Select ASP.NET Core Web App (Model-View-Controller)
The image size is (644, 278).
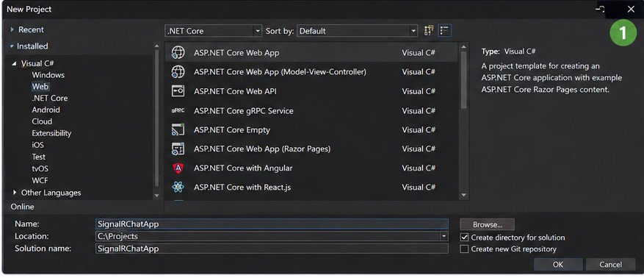click(x=312, y=72)
